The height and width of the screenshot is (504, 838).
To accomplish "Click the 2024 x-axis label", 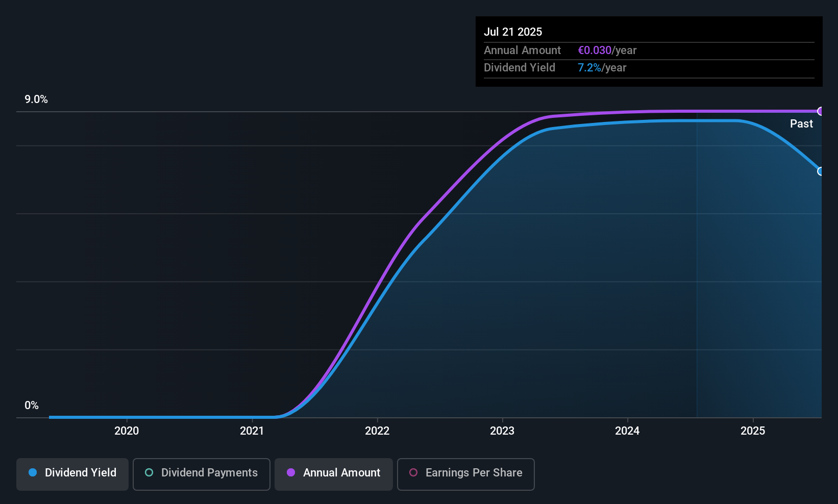I will [627, 431].
